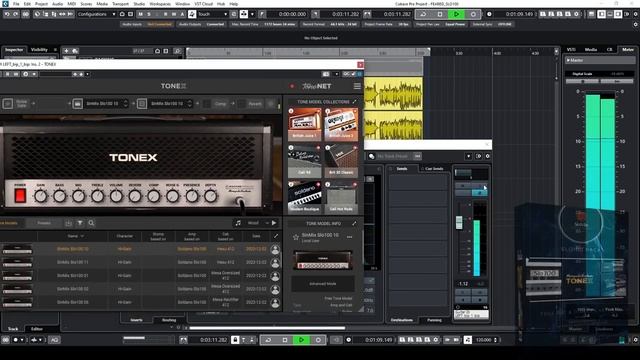Toggle the bottom transport Cycle button
This screenshot has width=640, height=360.
(x=268, y=340)
